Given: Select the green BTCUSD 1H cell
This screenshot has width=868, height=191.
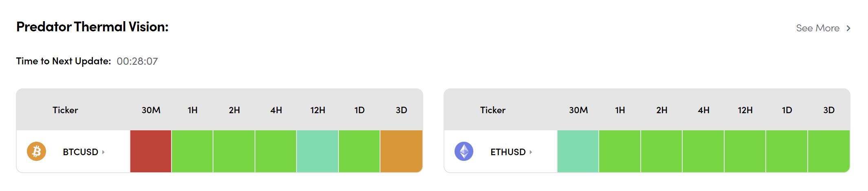Looking at the screenshot, I should tap(192, 151).
